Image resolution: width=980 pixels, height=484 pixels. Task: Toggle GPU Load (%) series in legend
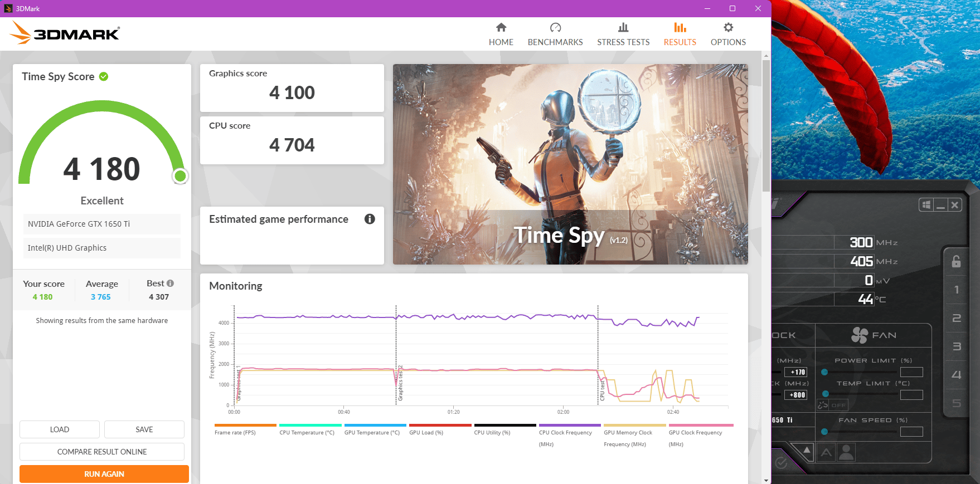(x=440, y=430)
